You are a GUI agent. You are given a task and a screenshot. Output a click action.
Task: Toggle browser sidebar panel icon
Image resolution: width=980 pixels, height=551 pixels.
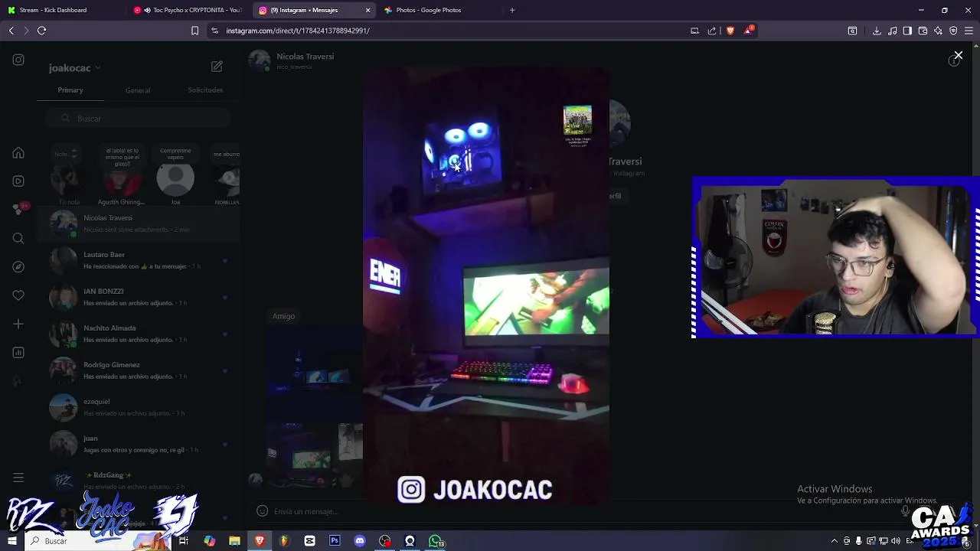907,31
